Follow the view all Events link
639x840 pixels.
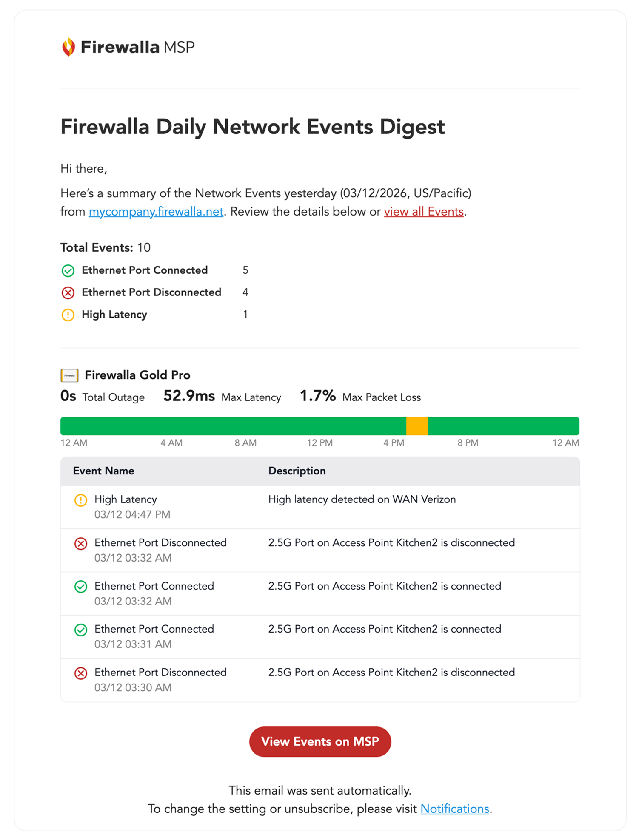coord(424,212)
